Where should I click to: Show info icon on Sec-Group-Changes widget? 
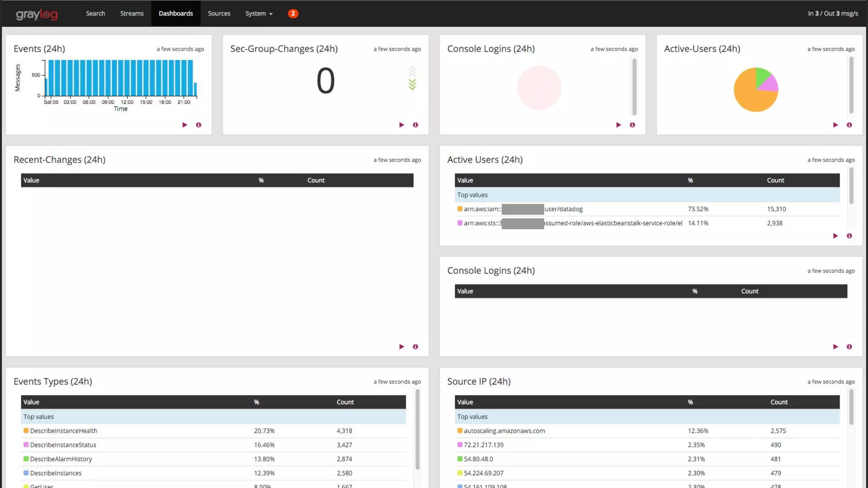415,125
